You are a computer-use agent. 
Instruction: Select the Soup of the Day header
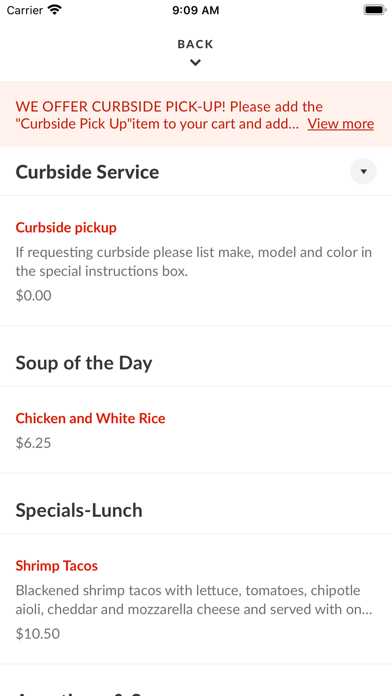[84, 363]
